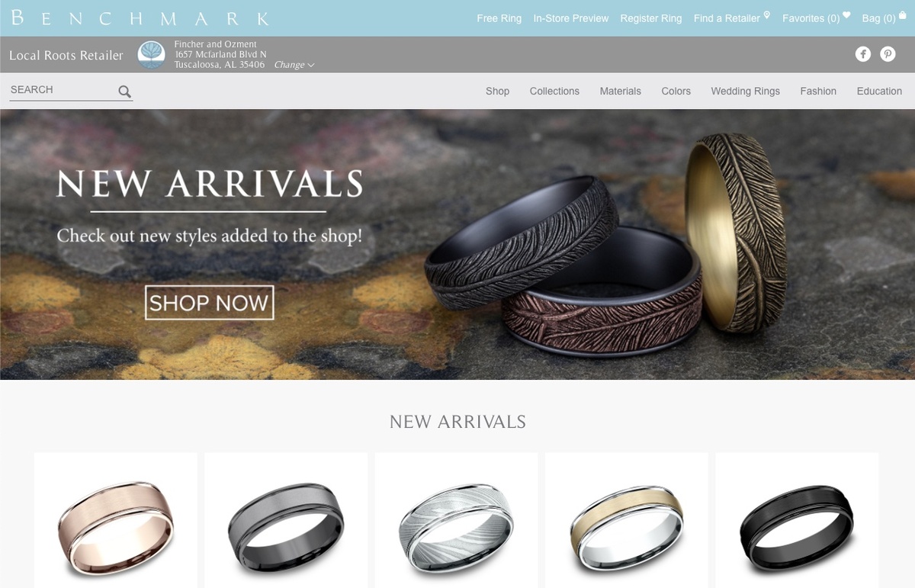This screenshot has height=588, width=915.
Task: Click into the SEARCH input field
Action: pyautogui.click(x=63, y=90)
